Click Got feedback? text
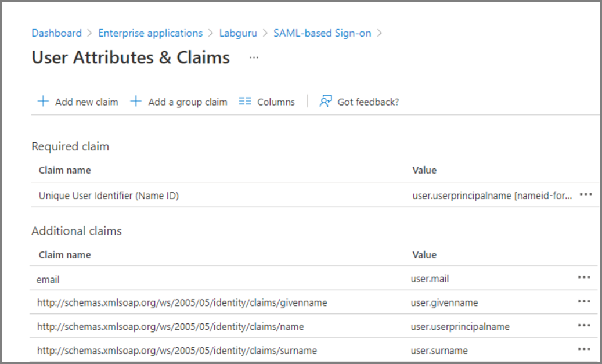The image size is (602, 364). point(368,102)
